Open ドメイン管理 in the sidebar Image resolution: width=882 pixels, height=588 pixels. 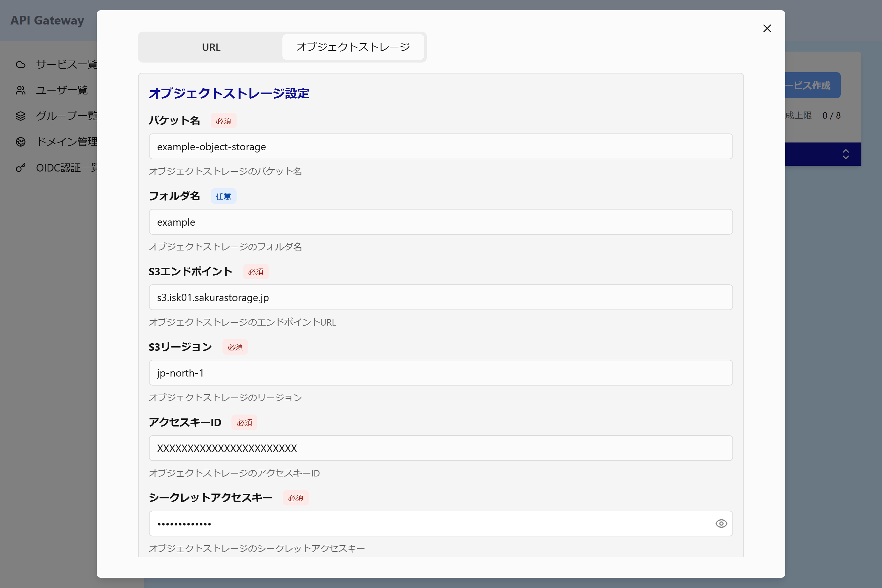67,142
